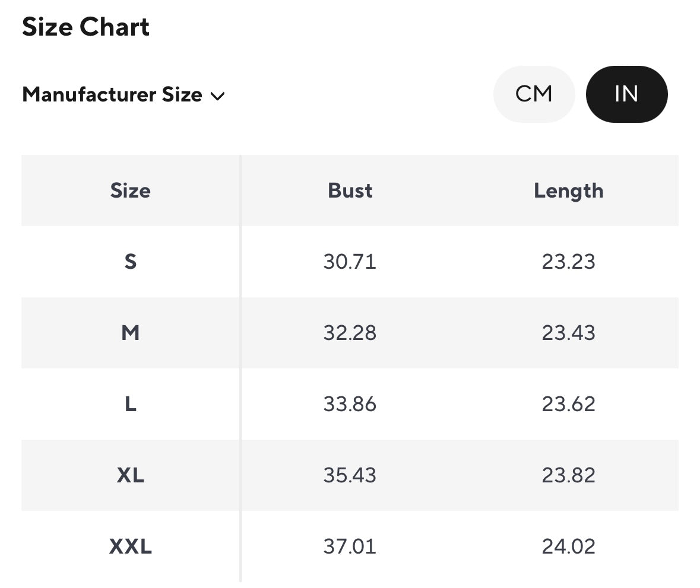This screenshot has width=700, height=588.
Task: Click bust value 33.86
Action: [x=350, y=404]
